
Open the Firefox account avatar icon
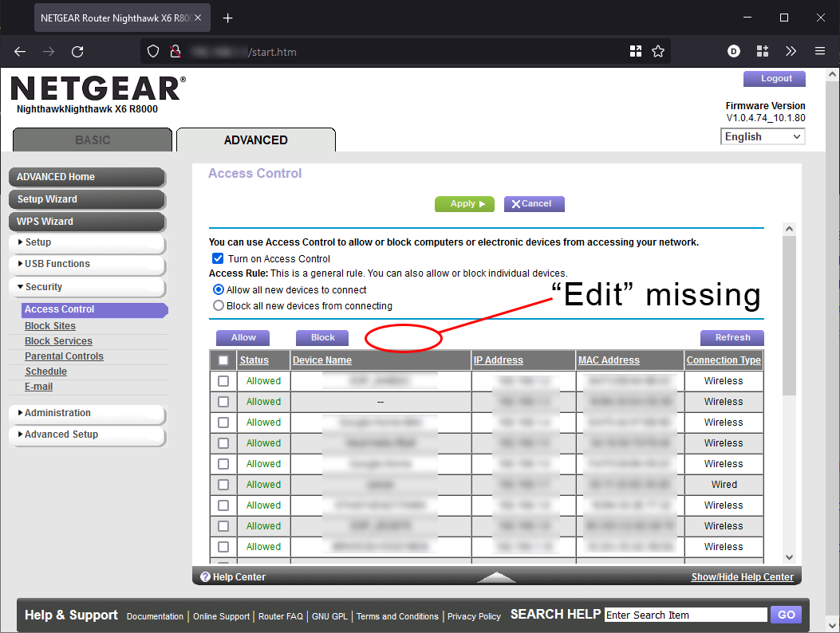[x=733, y=51]
